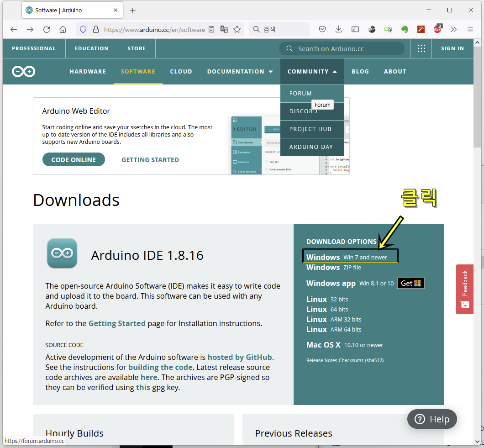Click the browser search box

(279, 29)
